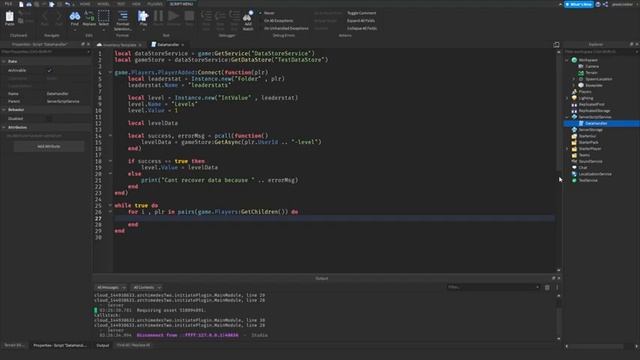The height and width of the screenshot is (360, 640).
Task: Select ServerStorage in Explorer
Action: point(590,130)
